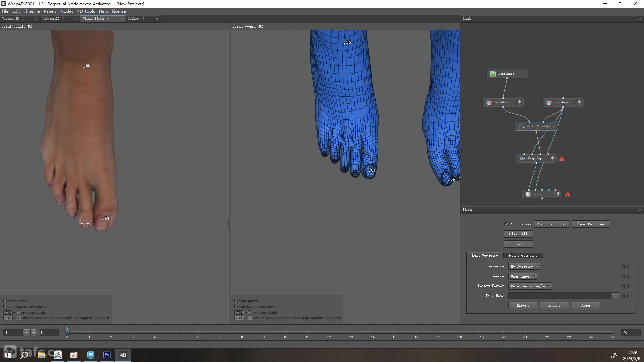
Task: Toggle LoadGeom node visibility bulb
Action: pos(519,102)
